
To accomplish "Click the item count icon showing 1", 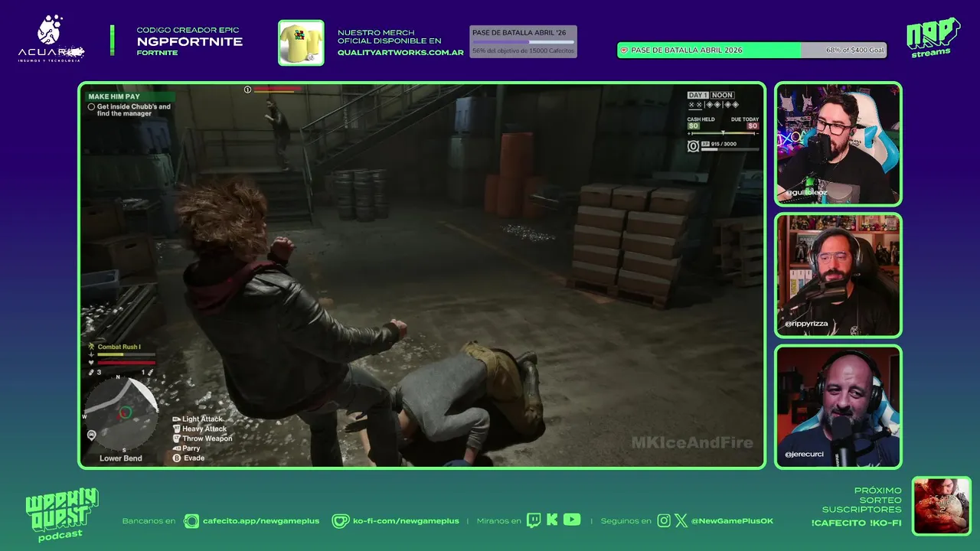I will click(x=150, y=372).
